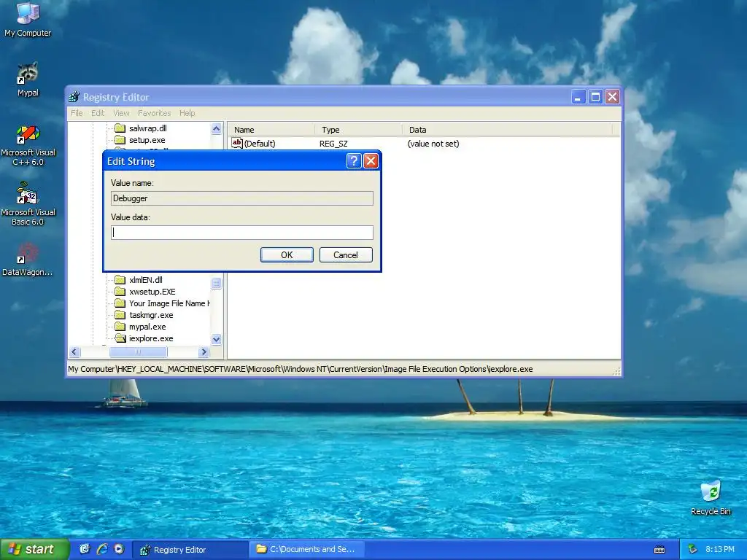Switch to C:\Documents and Se... taskbar button
This screenshot has width=747, height=560.
pos(307,550)
